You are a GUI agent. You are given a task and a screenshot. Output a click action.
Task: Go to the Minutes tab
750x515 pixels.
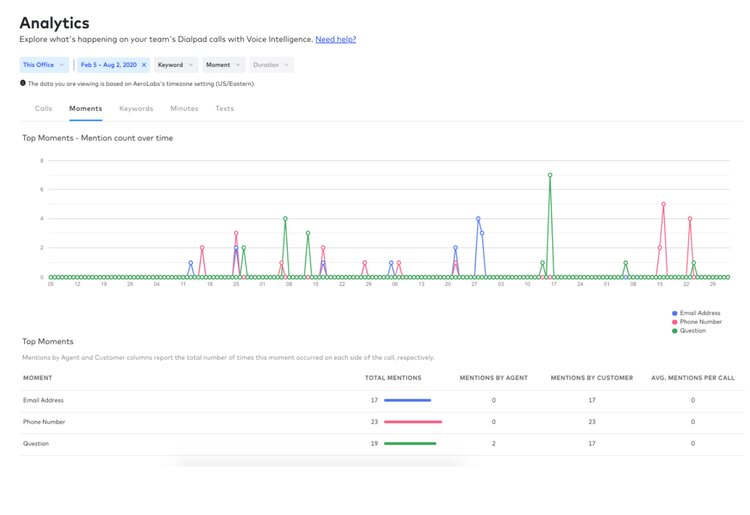[184, 108]
